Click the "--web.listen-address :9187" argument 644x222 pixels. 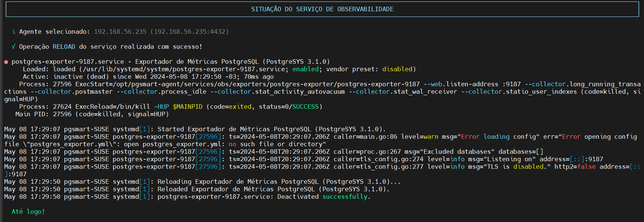pos(472,84)
